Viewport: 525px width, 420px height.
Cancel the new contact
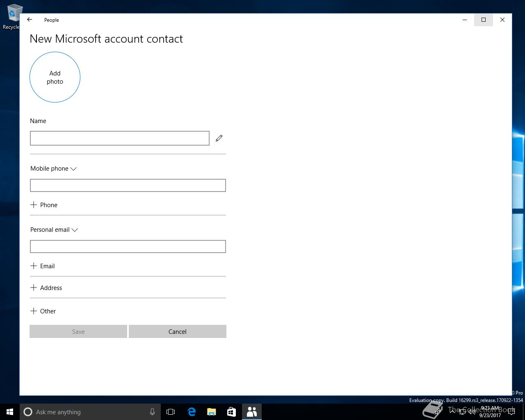(x=178, y=331)
